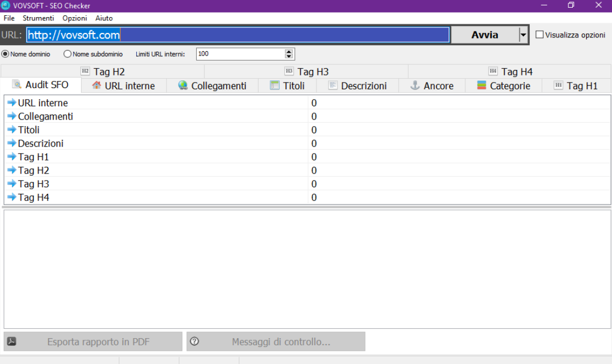Click the arrow icon beside Titoli row
The width and height of the screenshot is (612, 364).
pyautogui.click(x=12, y=130)
